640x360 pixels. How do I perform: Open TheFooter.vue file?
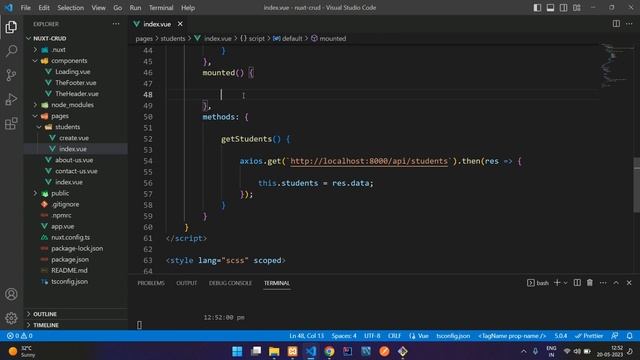(76, 82)
